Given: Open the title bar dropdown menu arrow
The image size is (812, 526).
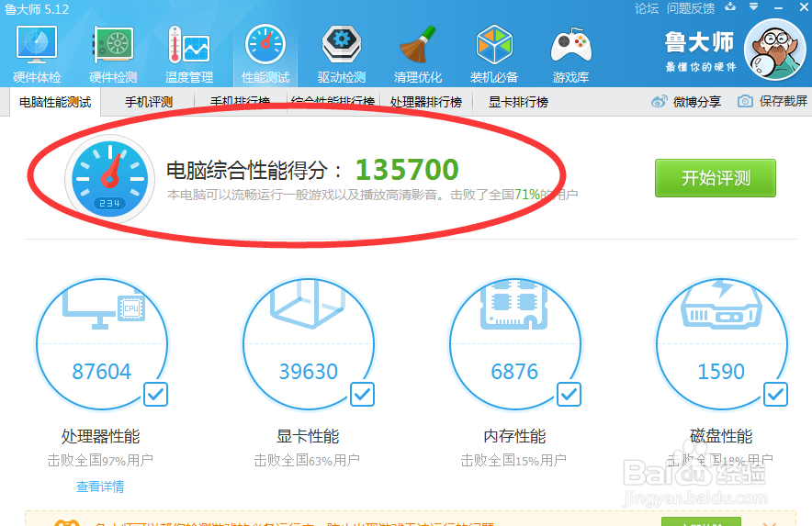Looking at the screenshot, I should (x=754, y=6).
